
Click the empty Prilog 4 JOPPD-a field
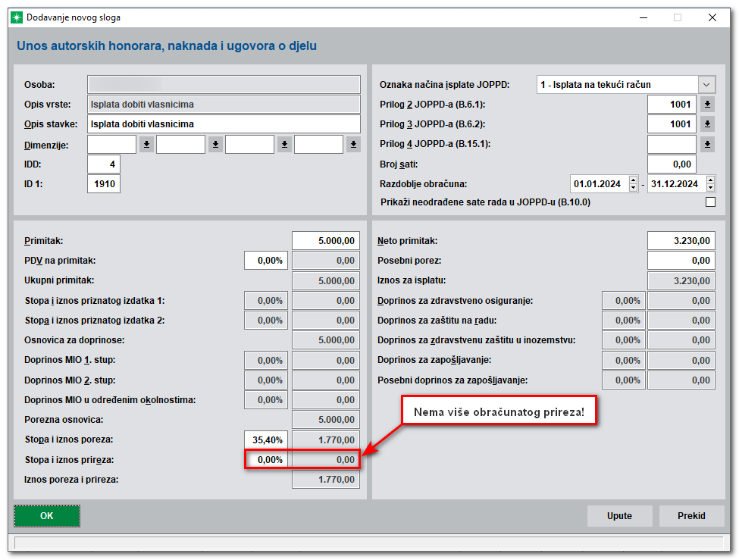672,145
